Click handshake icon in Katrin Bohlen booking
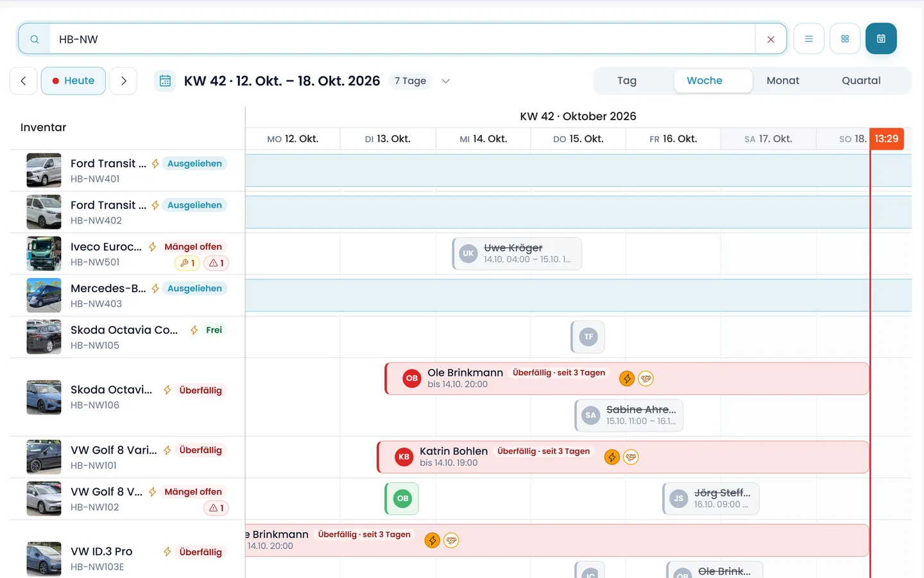The width and height of the screenshot is (924, 578). pyautogui.click(x=631, y=457)
